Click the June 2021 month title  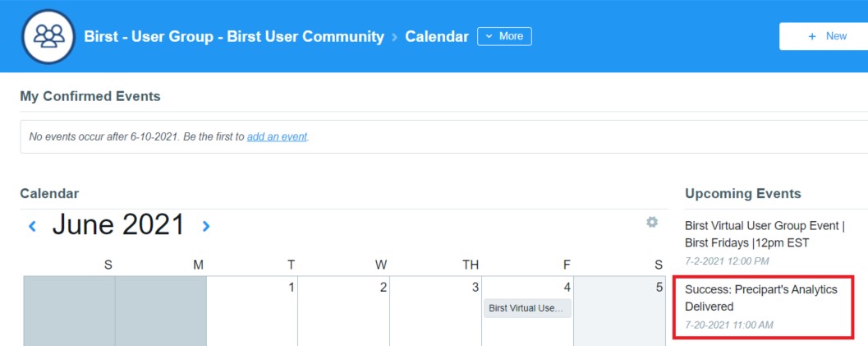(x=118, y=224)
